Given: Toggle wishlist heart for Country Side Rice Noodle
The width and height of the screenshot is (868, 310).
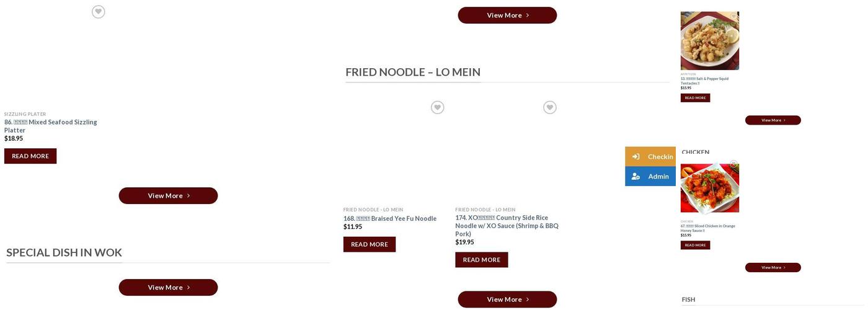Looking at the screenshot, I should (x=549, y=108).
